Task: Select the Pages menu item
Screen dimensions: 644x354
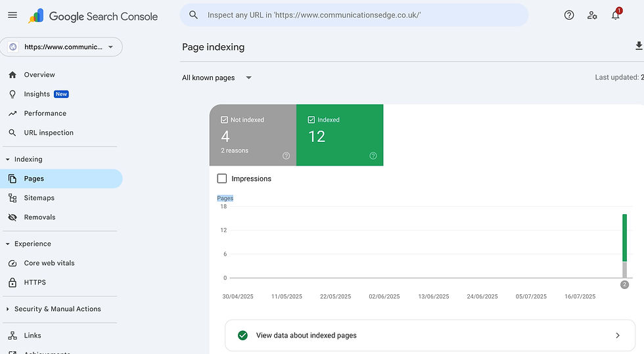Action: 61,179
